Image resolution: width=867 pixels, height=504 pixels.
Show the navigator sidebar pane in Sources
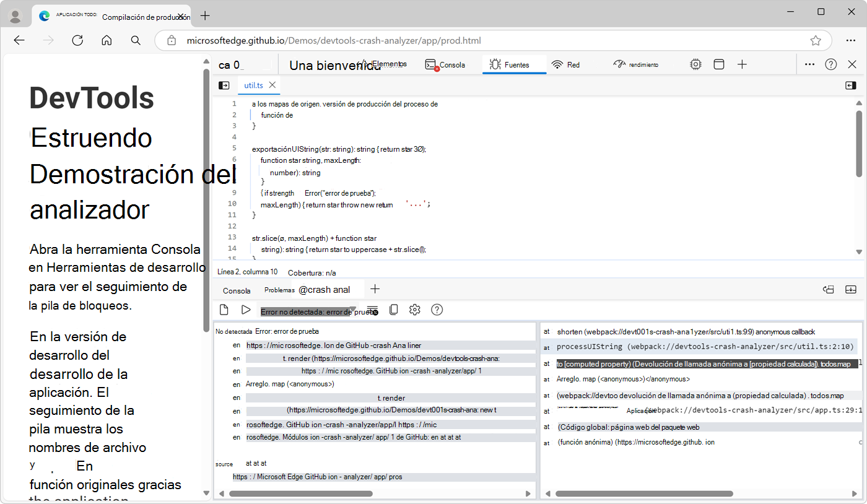click(224, 85)
